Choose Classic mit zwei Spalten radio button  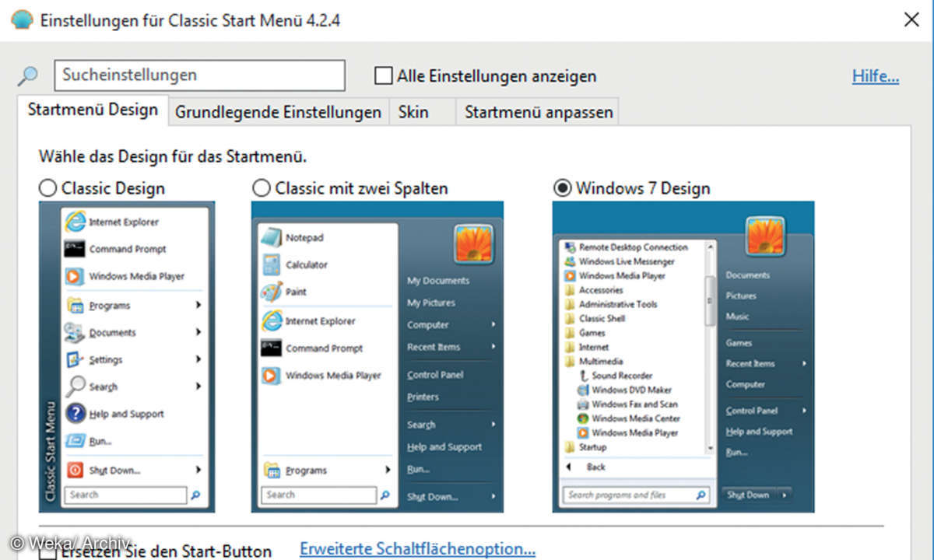262,188
